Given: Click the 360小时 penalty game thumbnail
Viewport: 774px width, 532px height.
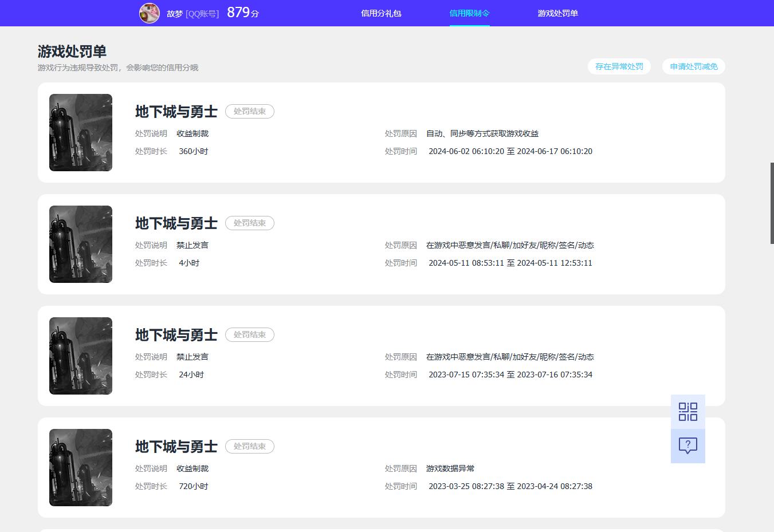Looking at the screenshot, I should point(81,132).
